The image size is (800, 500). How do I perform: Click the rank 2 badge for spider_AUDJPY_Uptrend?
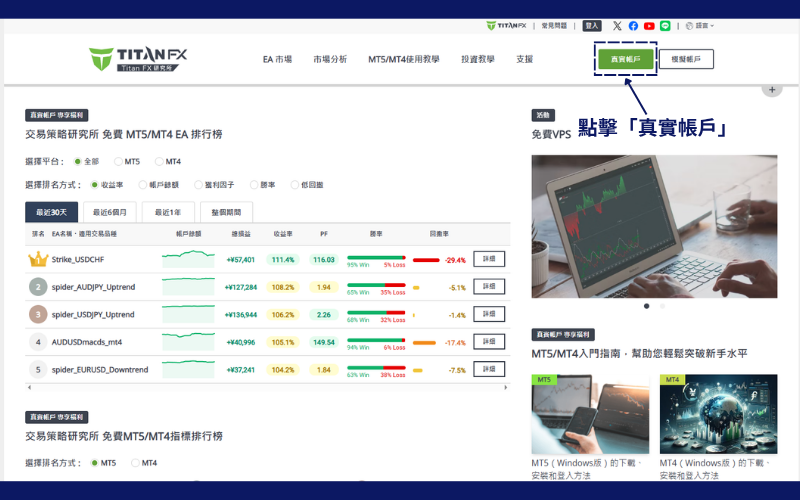(38, 287)
